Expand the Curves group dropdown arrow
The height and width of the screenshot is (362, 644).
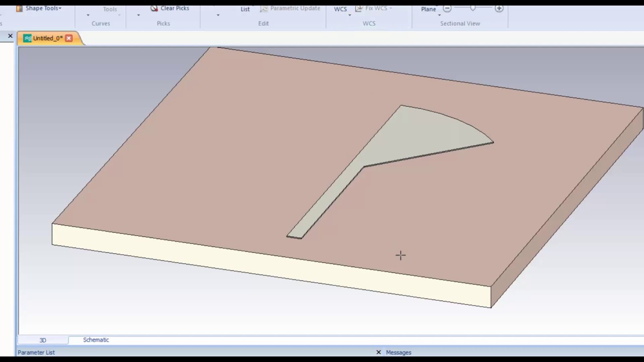pyautogui.click(x=88, y=15)
